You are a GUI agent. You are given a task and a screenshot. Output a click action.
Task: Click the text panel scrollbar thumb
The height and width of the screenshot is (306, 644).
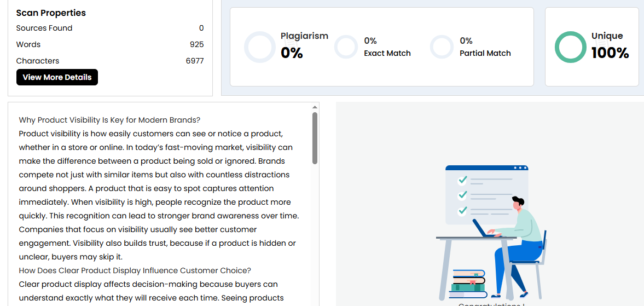315,138
